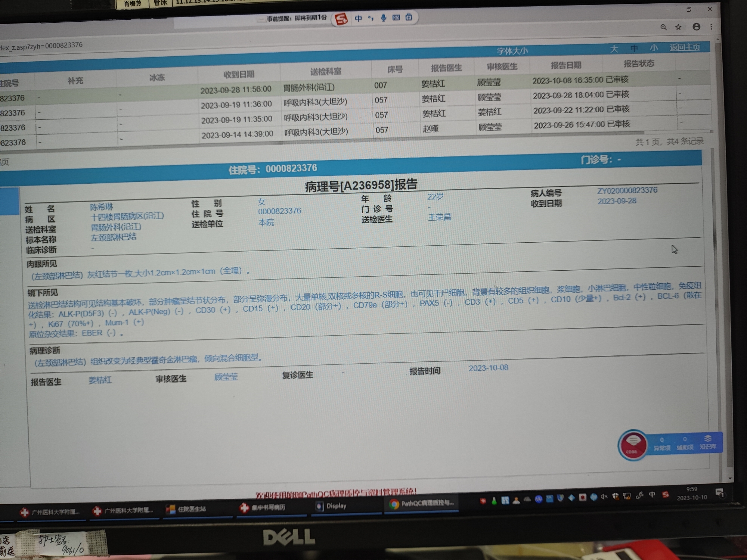Set font size to 小
Image resolution: width=747 pixels, height=560 pixels.
coord(654,48)
